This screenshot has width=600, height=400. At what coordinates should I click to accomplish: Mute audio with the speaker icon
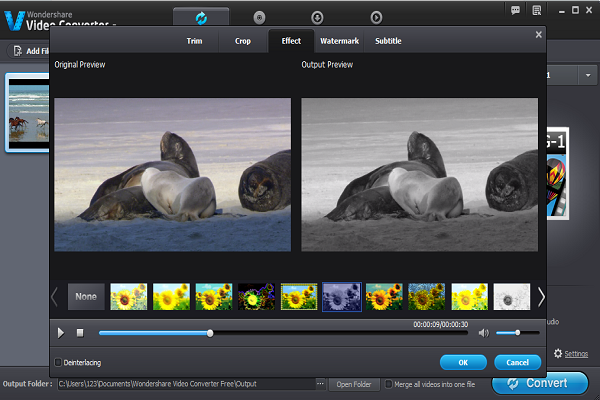coord(484,333)
